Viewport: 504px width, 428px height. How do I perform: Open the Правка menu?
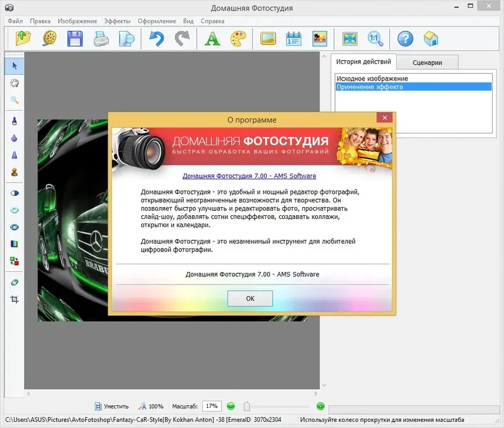[x=40, y=21]
